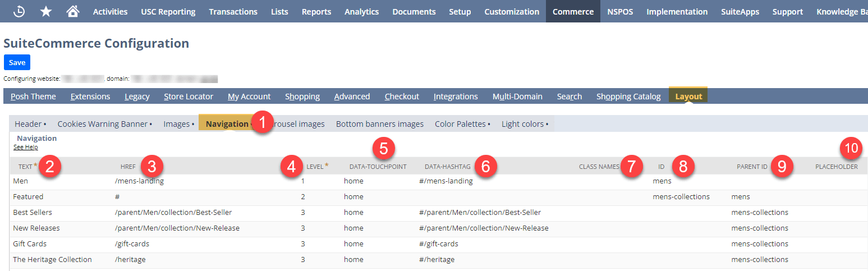Viewport: 868px width, 271px height.
Task: Open the Setup menu
Action: [460, 11]
